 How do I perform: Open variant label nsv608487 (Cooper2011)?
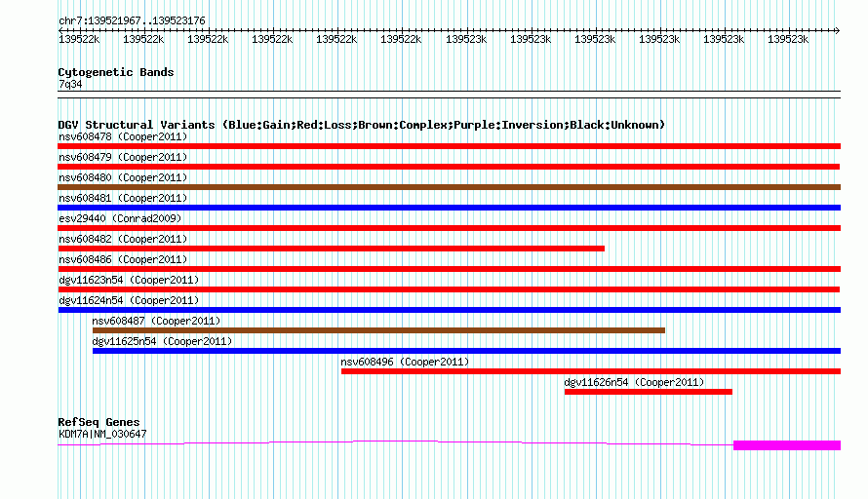(x=156, y=321)
